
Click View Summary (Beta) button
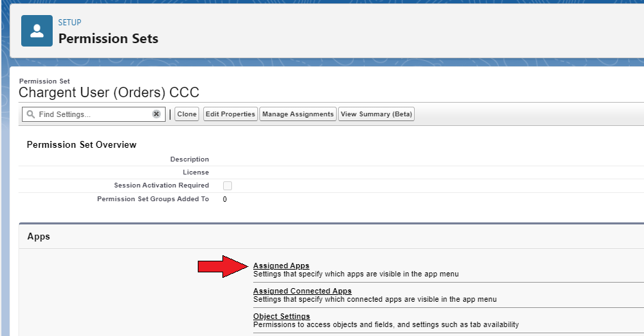click(x=376, y=114)
